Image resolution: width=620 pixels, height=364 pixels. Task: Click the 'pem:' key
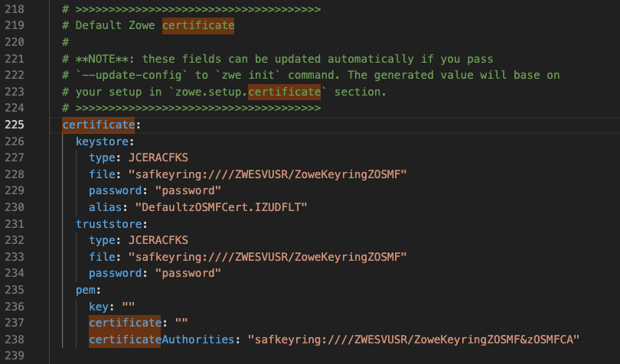[x=88, y=290]
